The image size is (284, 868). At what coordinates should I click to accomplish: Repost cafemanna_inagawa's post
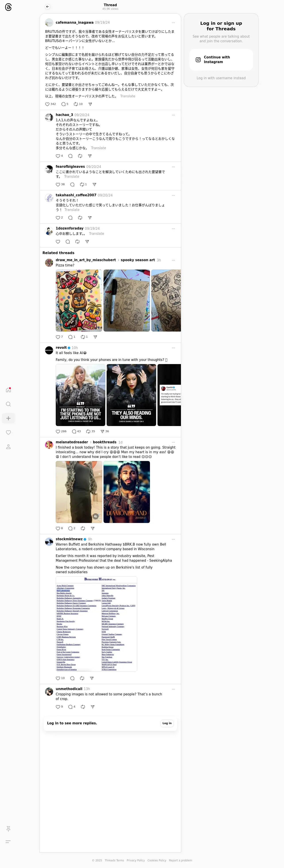click(x=76, y=104)
